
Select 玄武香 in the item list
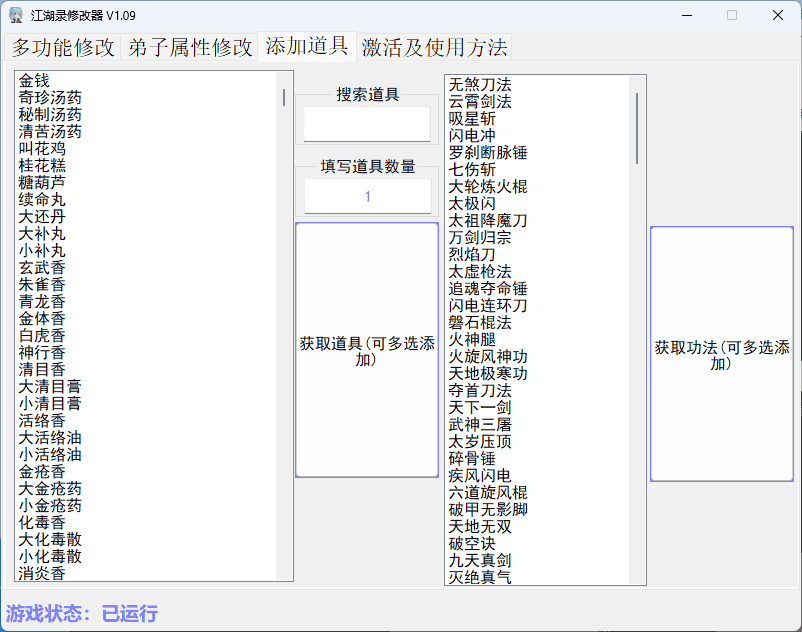(42, 267)
